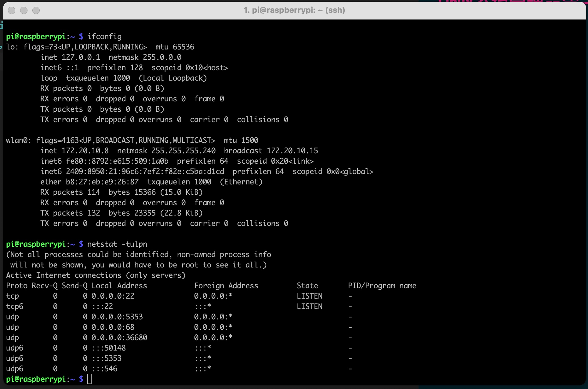Click the broadcast address 172.20.10.15

click(292, 151)
